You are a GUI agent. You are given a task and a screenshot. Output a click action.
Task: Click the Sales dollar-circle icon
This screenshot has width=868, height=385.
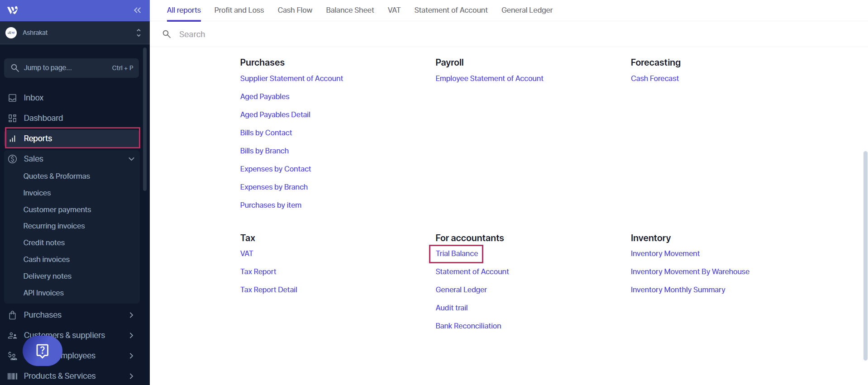click(x=13, y=159)
